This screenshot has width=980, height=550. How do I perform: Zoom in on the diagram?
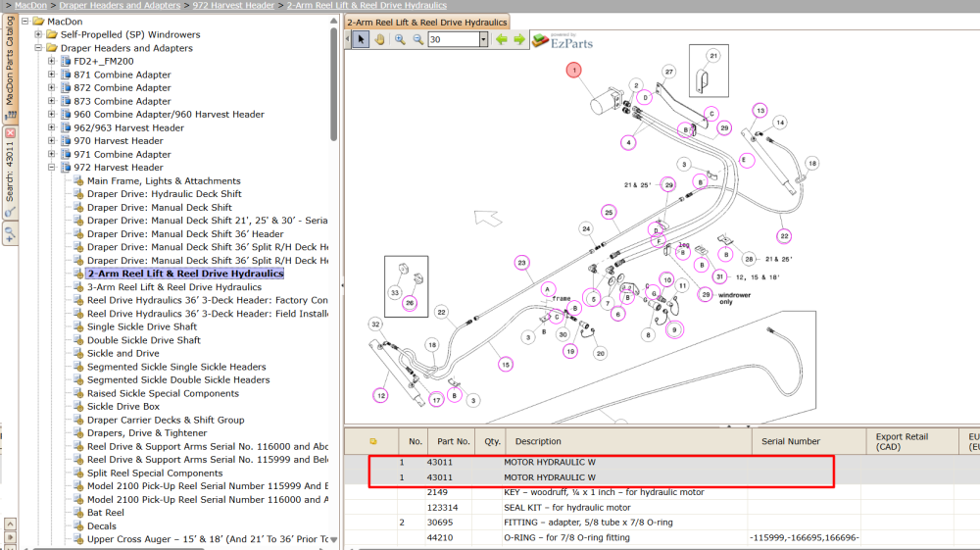(400, 39)
